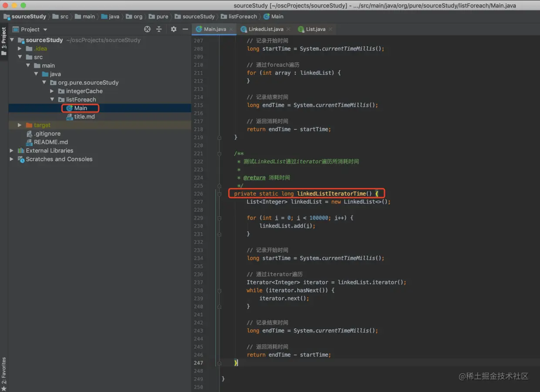Fold the for loop at line 229 marker
This screenshot has height=392, width=540.
point(219,218)
